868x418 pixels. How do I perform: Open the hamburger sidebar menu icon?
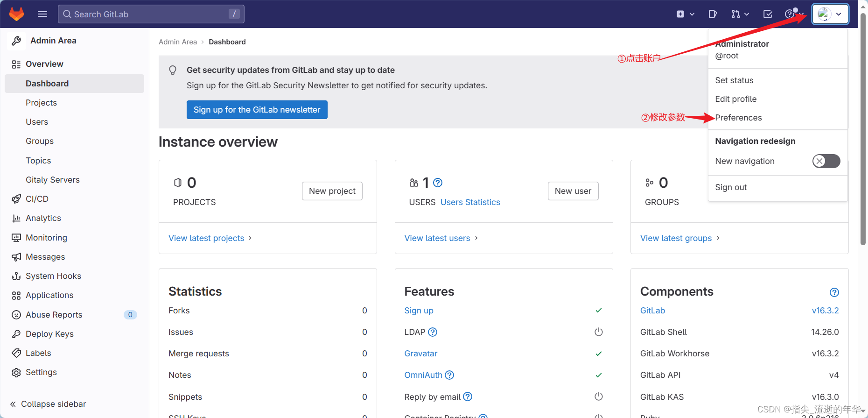pos(42,14)
